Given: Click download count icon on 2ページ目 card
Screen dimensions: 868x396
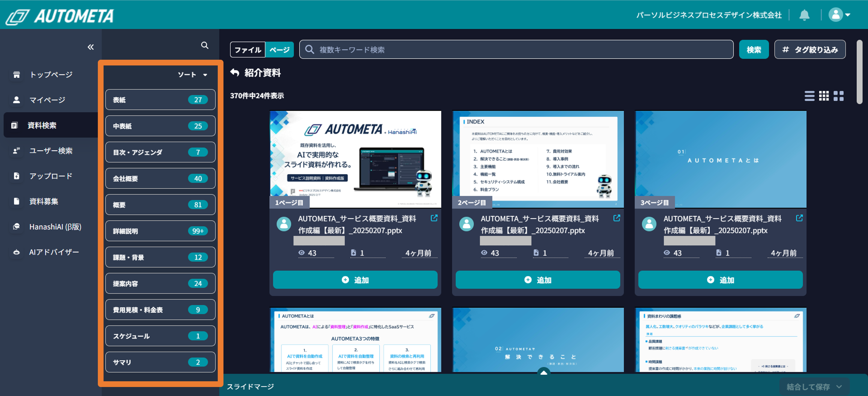Looking at the screenshot, I should (536, 253).
